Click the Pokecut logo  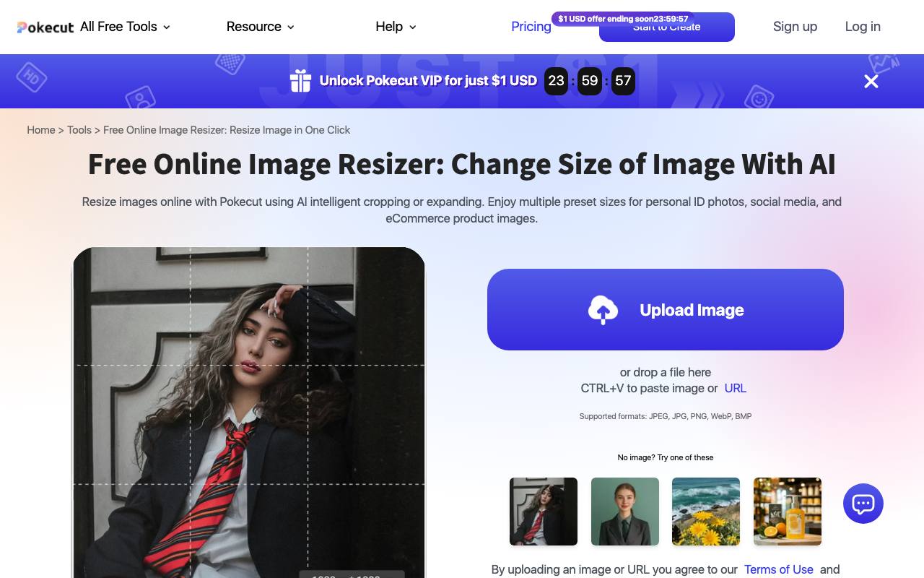pyautogui.click(x=45, y=27)
